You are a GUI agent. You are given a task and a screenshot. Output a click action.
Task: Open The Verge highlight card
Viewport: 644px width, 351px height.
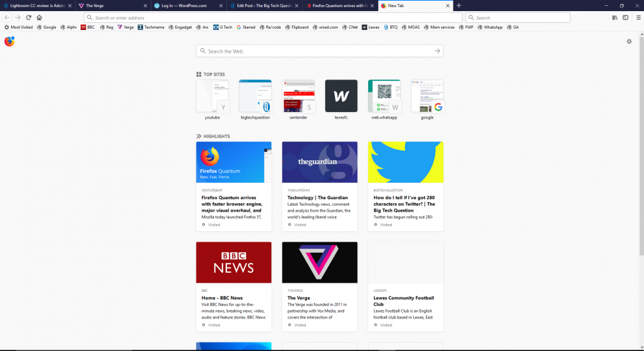point(319,287)
